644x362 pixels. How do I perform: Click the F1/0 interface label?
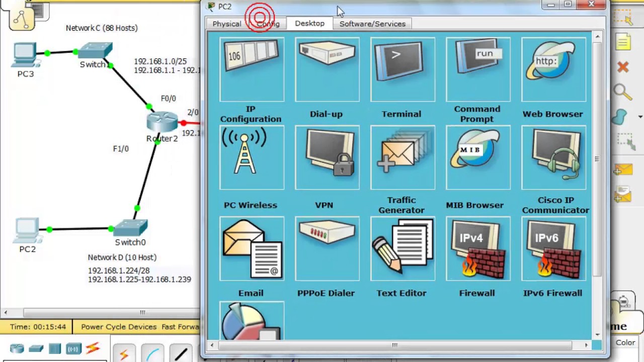point(121,149)
